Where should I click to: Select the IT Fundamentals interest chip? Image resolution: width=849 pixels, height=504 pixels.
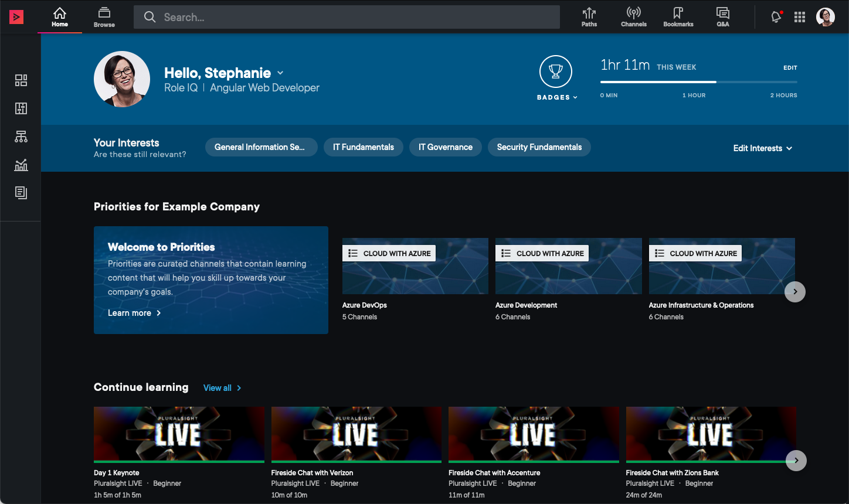364,147
